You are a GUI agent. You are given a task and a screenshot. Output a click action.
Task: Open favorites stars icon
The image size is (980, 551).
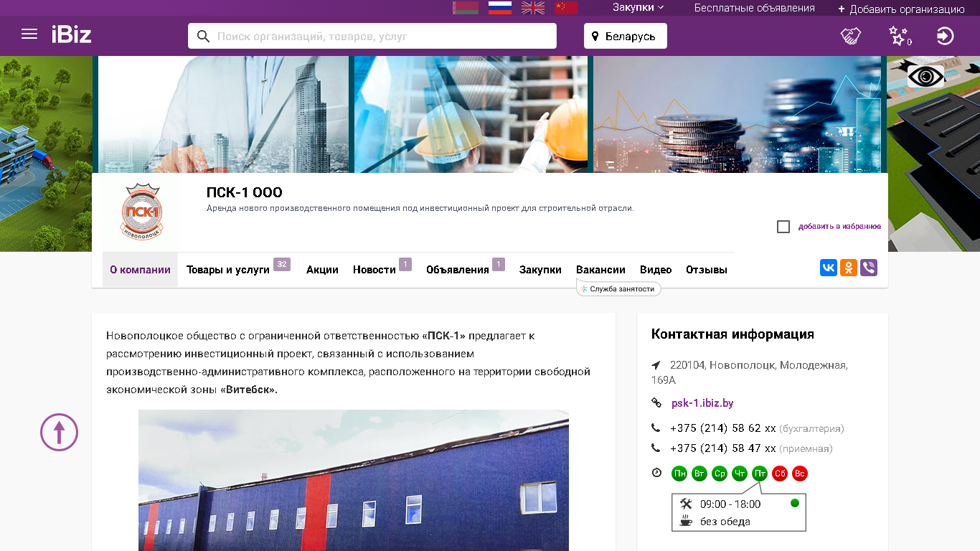click(x=900, y=36)
